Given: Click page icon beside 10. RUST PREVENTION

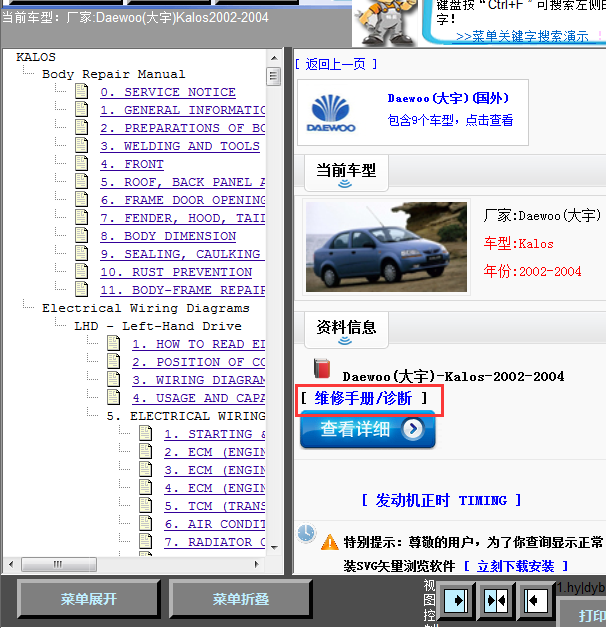Looking at the screenshot, I should point(82,272).
